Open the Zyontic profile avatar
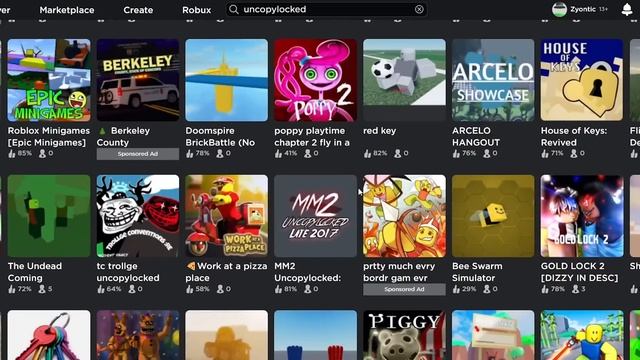The image size is (640, 360). point(559,9)
